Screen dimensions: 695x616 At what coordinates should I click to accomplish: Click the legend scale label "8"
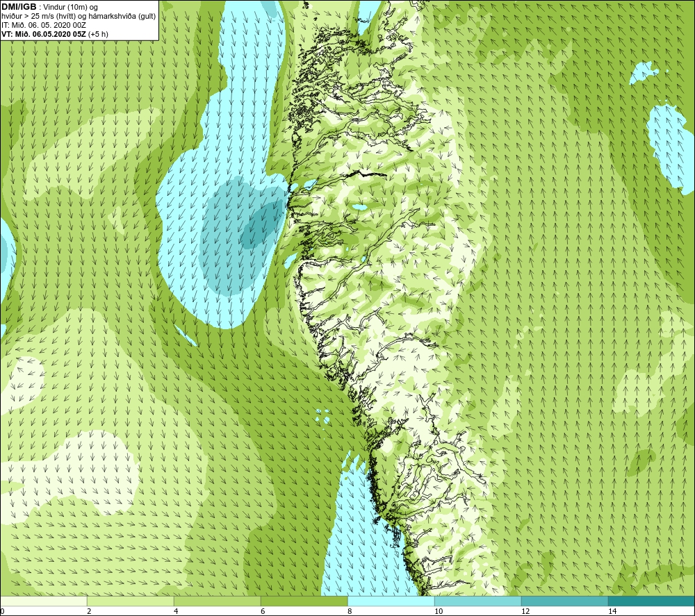tap(350, 611)
